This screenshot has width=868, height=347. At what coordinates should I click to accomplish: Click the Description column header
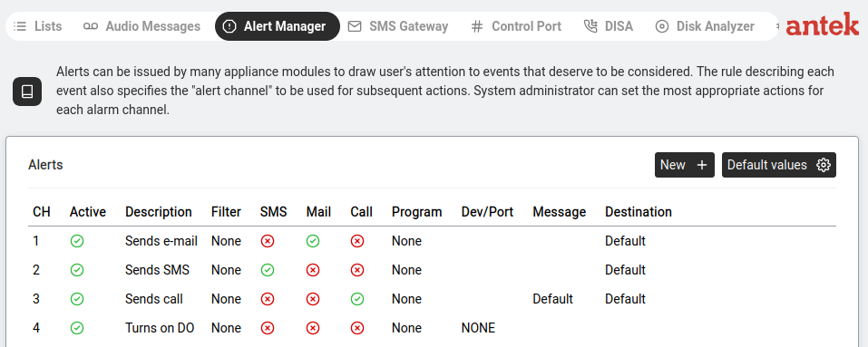[159, 212]
